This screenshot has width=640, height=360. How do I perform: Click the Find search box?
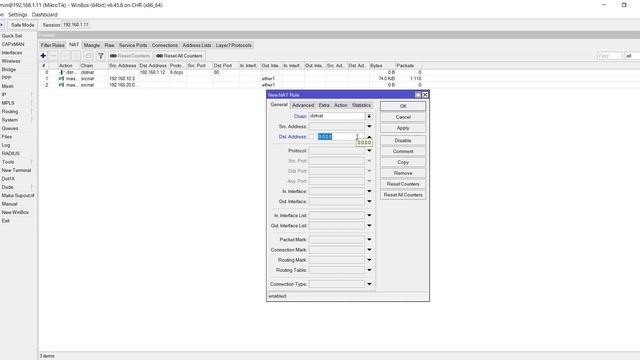tap(609, 56)
